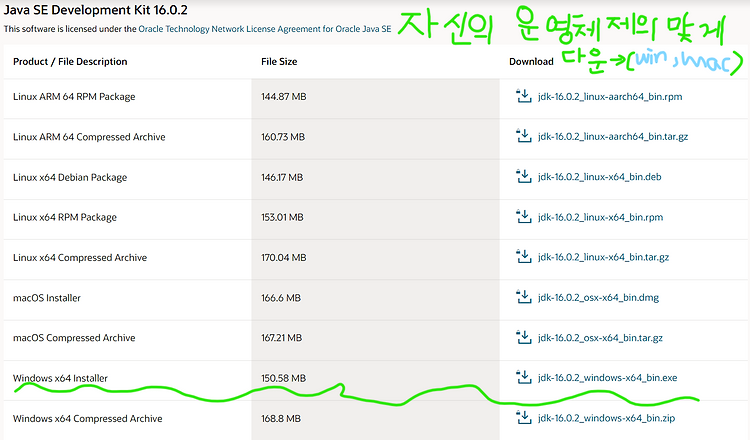Click download icon beside jdk-16.0.2_linux-x64_bin.deb

click(x=524, y=176)
